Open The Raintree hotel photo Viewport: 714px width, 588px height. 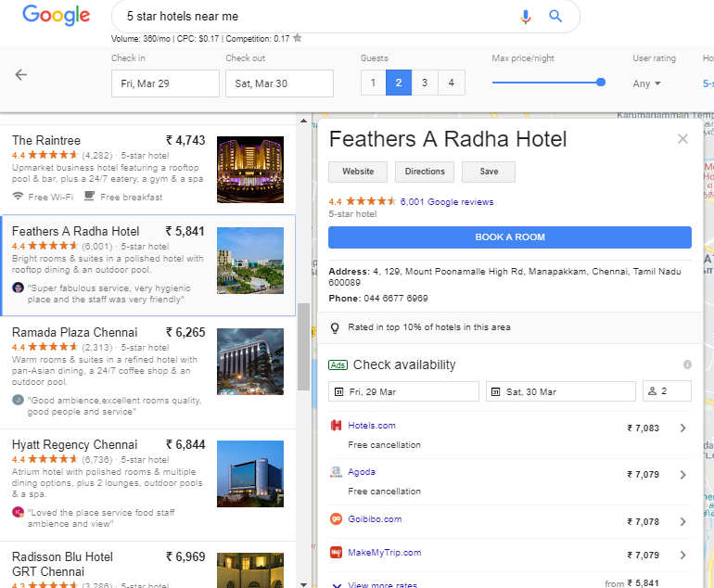pos(250,170)
